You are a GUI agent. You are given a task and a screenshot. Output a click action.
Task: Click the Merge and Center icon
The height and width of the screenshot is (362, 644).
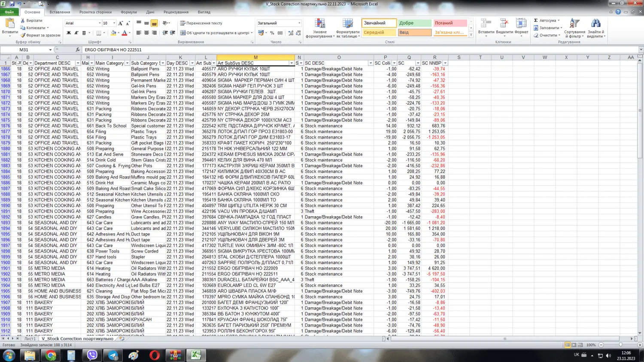coord(183,33)
